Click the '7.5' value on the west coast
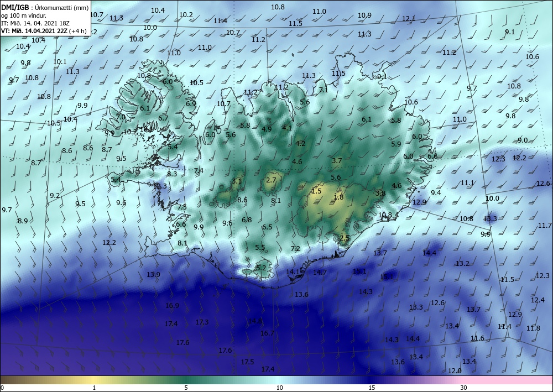The width and height of the screenshot is (553, 392). point(182,207)
